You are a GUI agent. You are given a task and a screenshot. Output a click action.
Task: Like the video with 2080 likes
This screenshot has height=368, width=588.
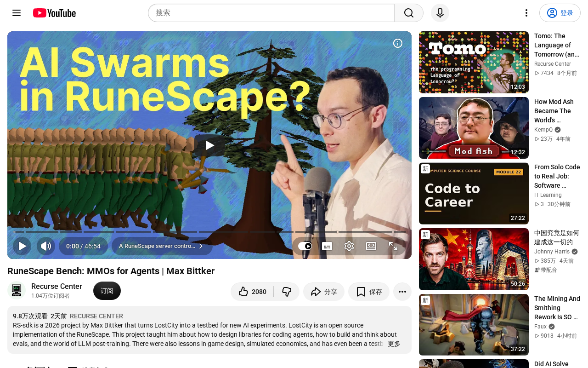(x=252, y=292)
